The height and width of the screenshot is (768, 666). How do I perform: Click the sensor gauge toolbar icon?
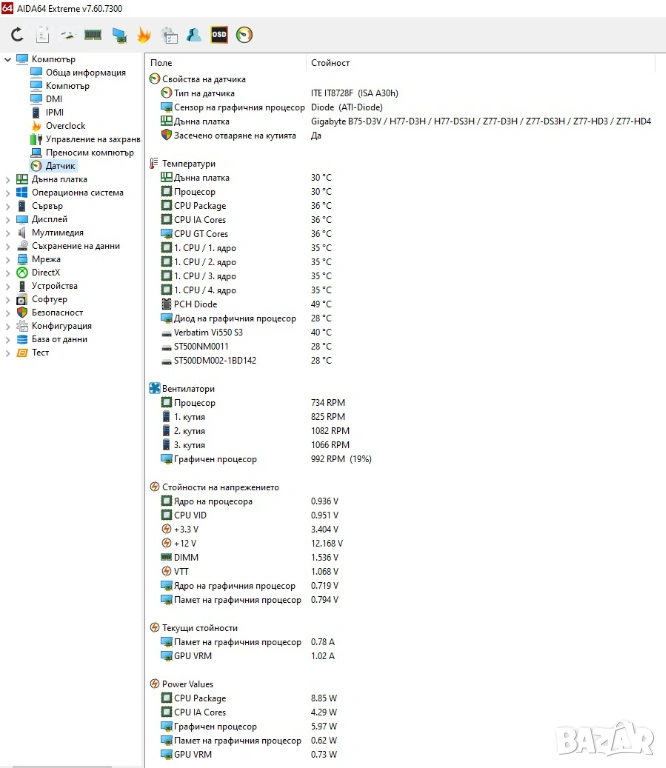pos(244,35)
